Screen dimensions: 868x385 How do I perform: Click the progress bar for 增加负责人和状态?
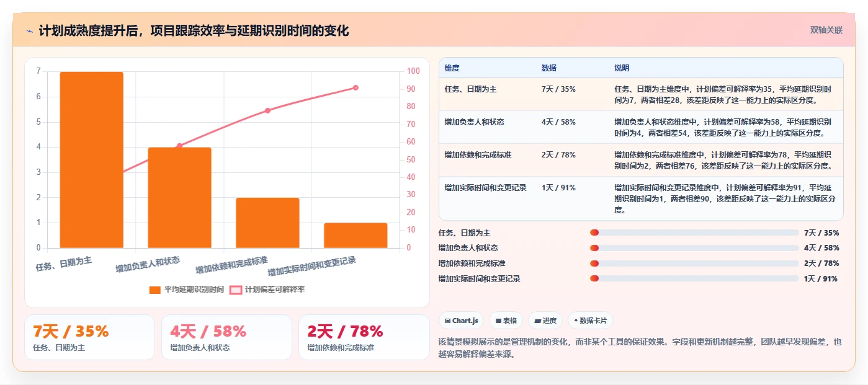click(x=694, y=248)
